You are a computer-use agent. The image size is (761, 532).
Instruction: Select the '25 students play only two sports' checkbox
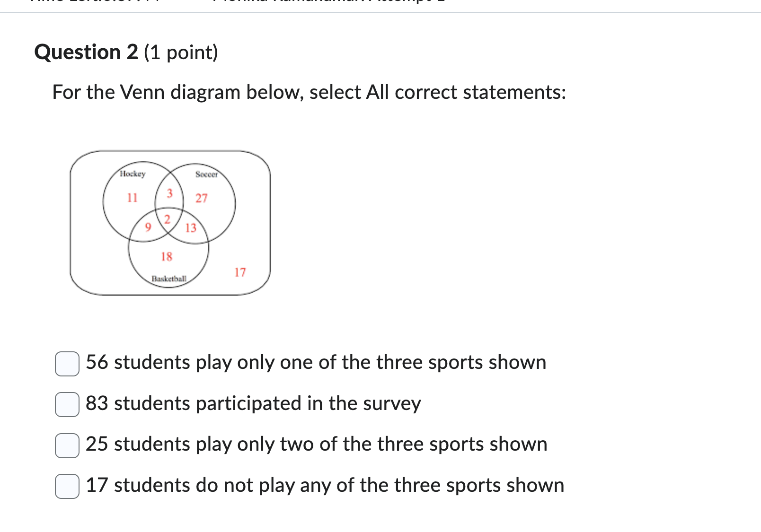67,445
